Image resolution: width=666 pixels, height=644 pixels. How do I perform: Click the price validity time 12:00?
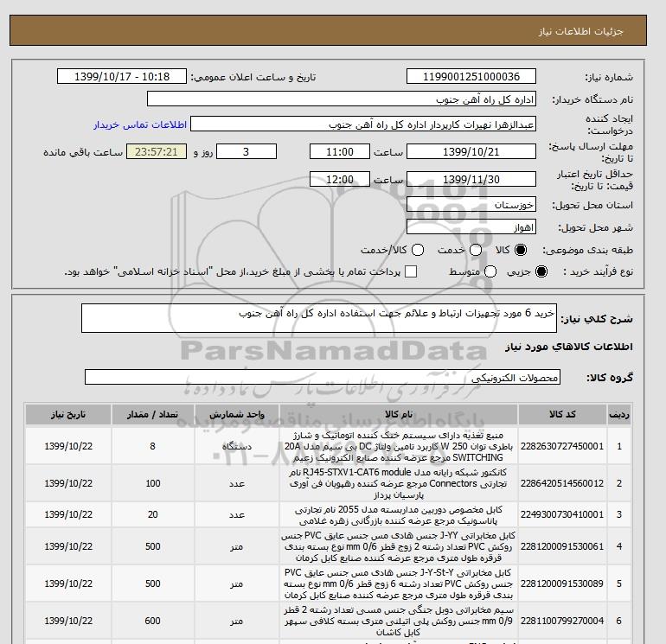340,179
